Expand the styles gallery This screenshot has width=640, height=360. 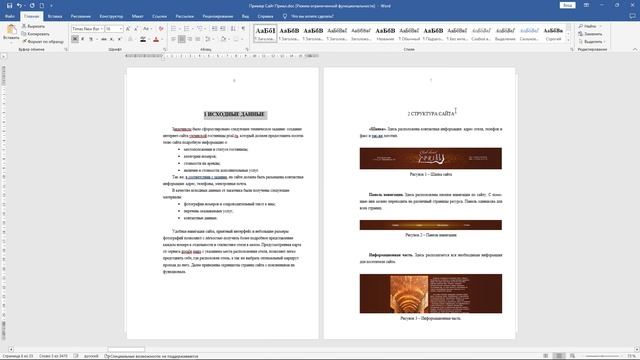568,40
